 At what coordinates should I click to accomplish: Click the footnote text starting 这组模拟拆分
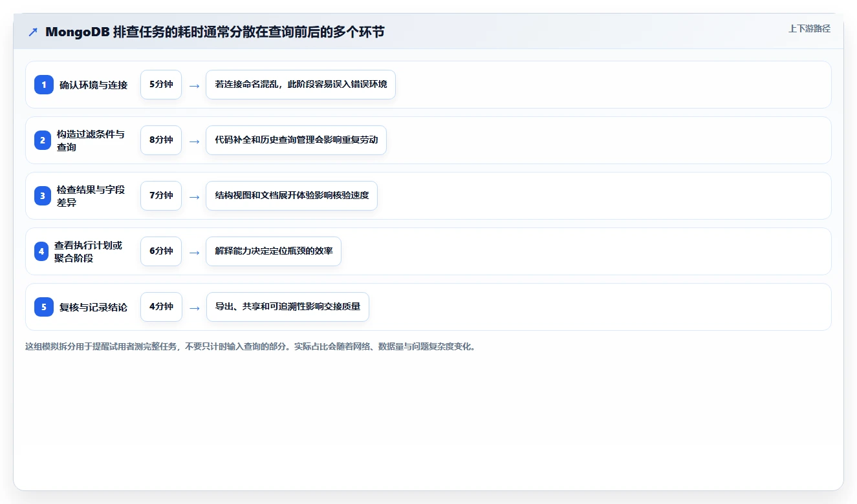pyautogui.click(x=251, y=346)
